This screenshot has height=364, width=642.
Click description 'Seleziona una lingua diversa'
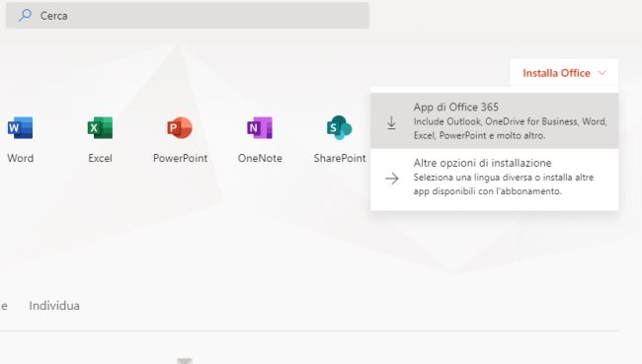point(504,184)
